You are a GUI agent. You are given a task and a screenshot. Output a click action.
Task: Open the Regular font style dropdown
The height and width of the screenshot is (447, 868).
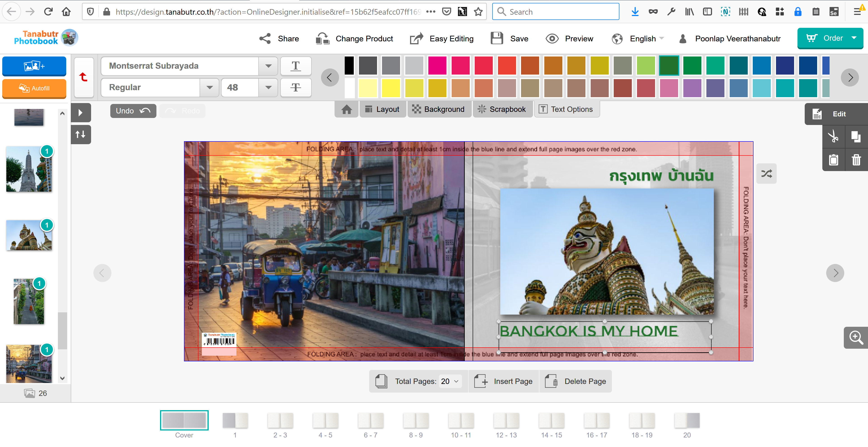point(209,88)
